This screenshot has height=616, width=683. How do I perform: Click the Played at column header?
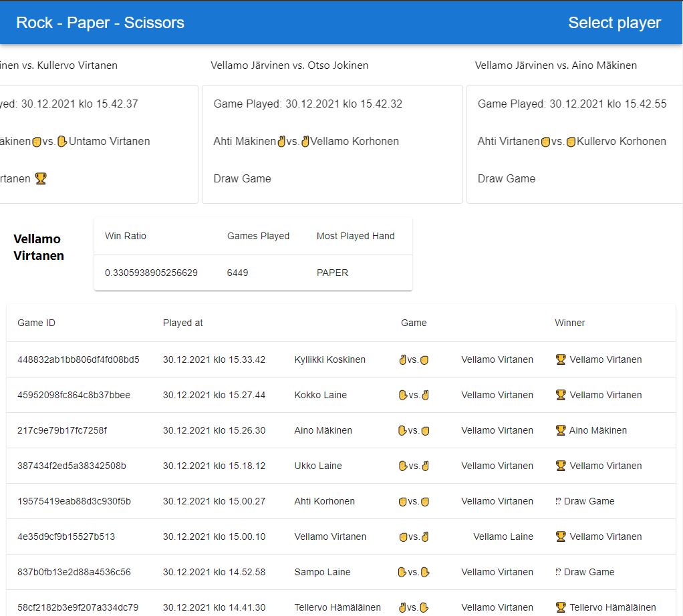[x=182, y=323]
